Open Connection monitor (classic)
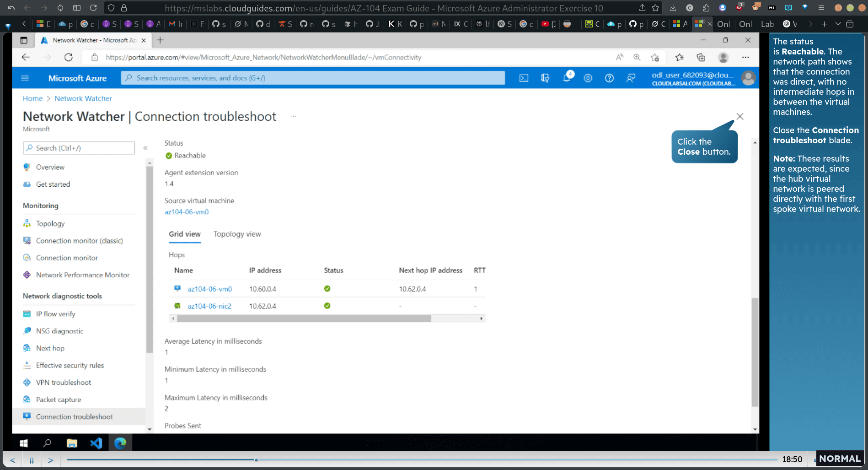This screenshot has width=868, height=470. (x=79, y=241)
